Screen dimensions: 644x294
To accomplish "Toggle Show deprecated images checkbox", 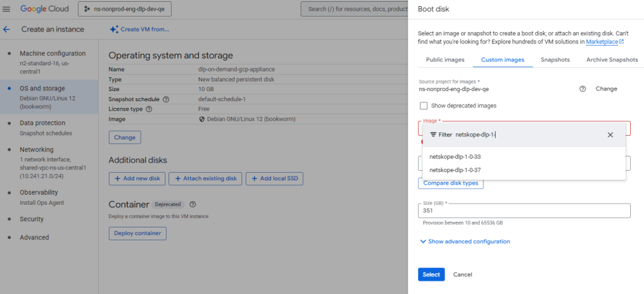I will click(424, 106).
